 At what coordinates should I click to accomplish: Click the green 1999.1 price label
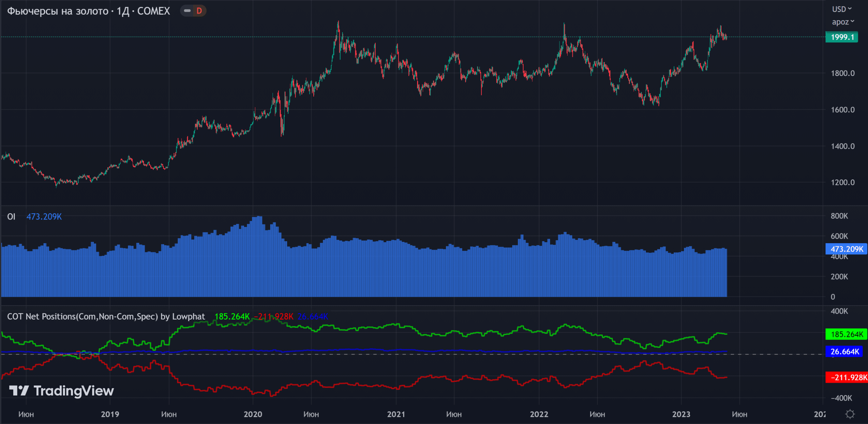point(842,37)
